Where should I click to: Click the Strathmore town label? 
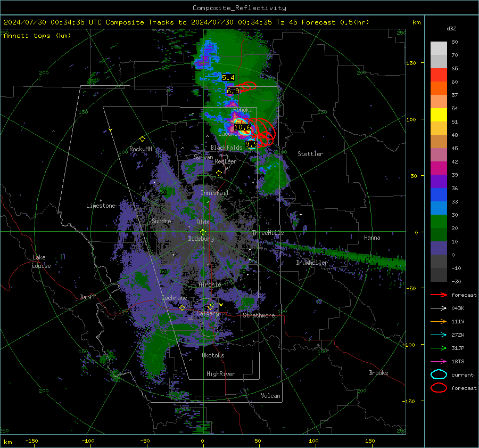(x=259, y=315)
